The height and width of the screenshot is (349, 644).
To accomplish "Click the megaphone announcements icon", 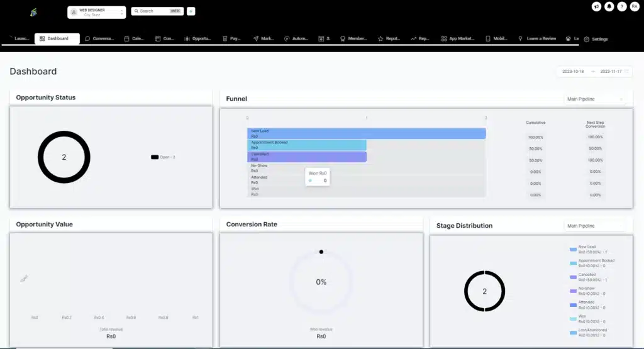I will click(x=596, y=6).
